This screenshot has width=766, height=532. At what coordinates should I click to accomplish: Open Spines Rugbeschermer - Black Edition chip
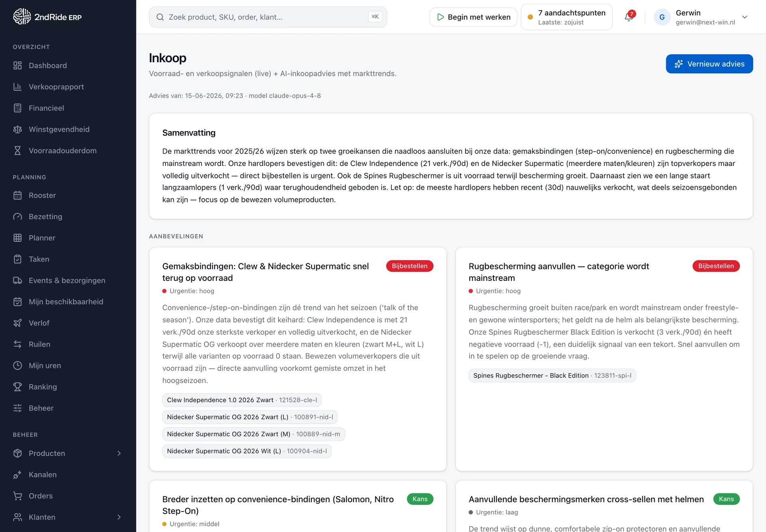(x=553, y=376)
